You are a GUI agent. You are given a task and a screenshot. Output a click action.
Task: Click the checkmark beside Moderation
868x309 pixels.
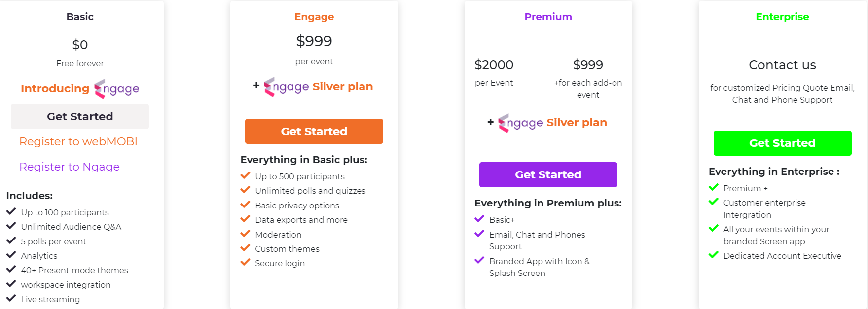[245, 233]
